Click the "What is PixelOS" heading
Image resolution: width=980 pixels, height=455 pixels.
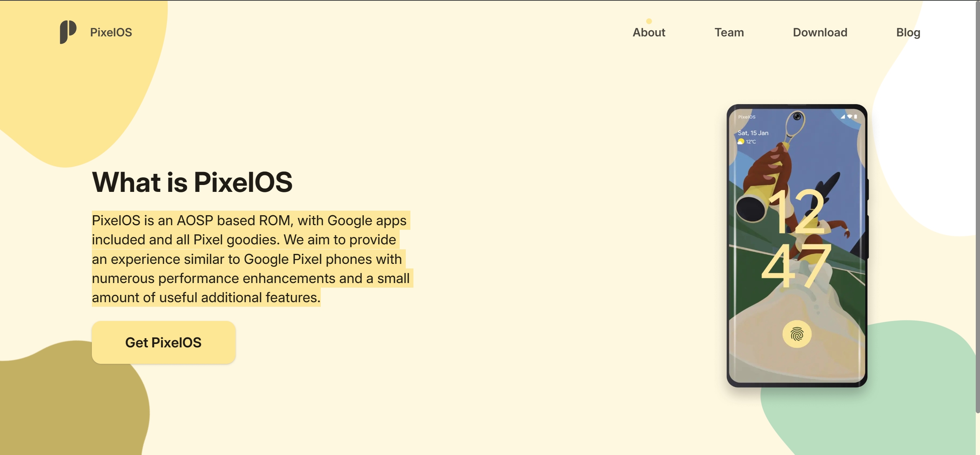192,182
